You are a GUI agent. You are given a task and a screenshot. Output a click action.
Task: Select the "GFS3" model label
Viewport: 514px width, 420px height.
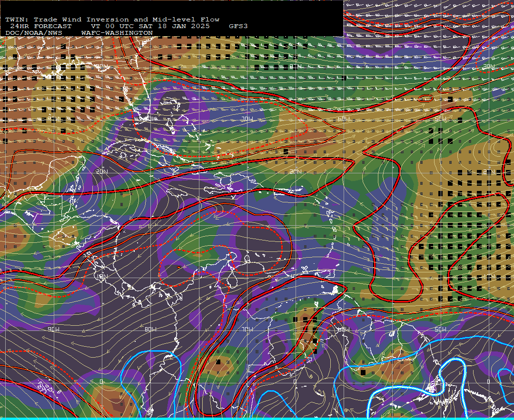[x=238, y=26]
